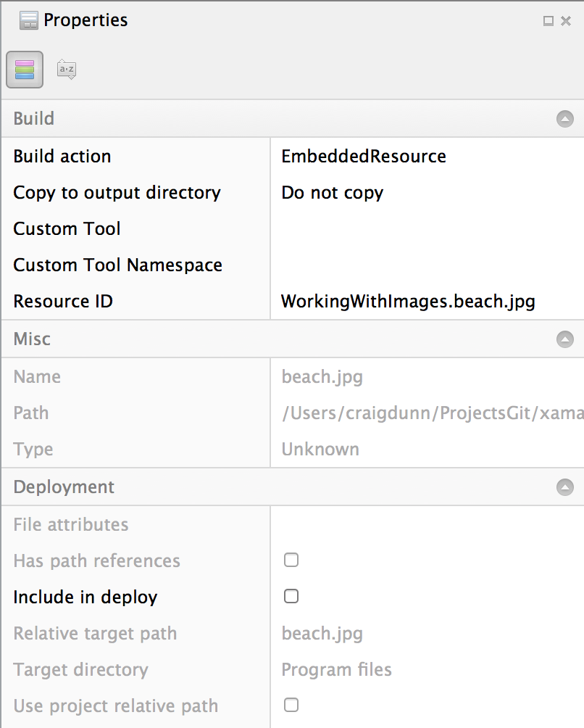The height and width of the screenshot is (728, 584).
Task: Maximize the Properties panel
Action: (548, 21)
